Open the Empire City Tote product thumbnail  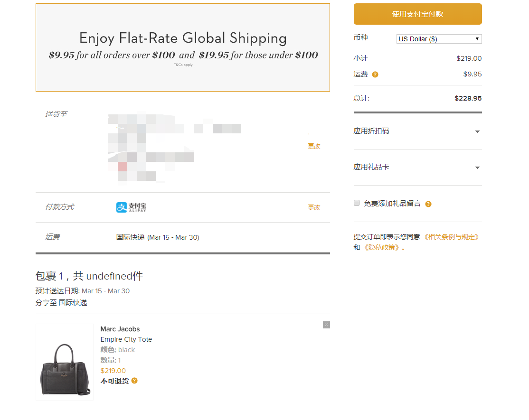tap(65, 362)
